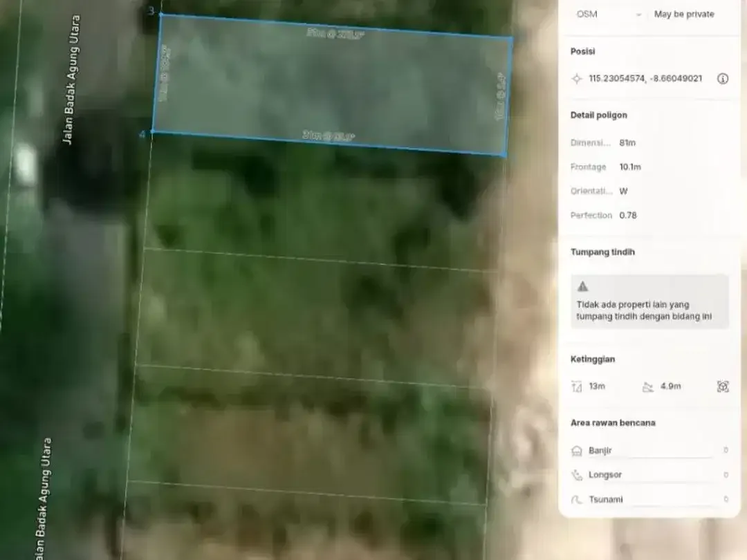Click the crosshair position icon
The image size is (747, 560).
(x=576, y=79)
